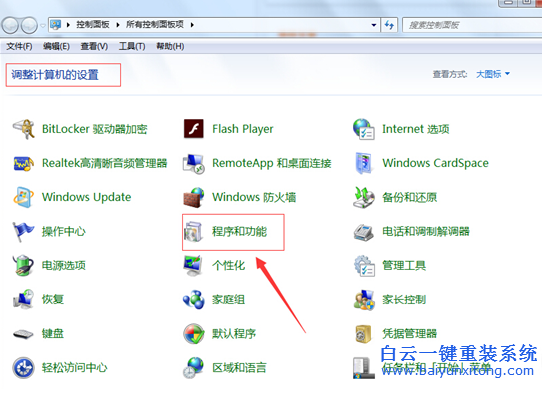Open the Realtek audio manager icon

(23, 163)
